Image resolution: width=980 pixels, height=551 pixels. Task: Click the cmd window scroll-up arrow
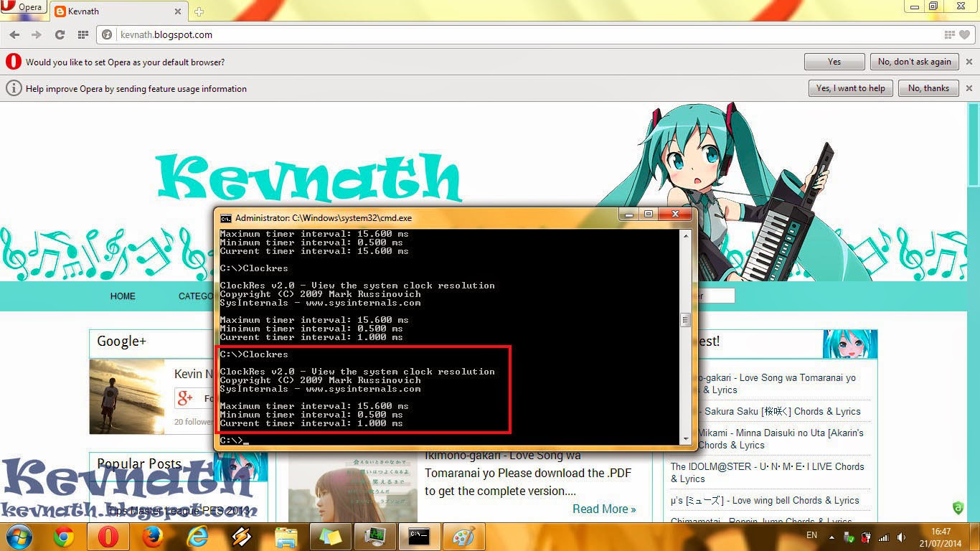point(685,235)
